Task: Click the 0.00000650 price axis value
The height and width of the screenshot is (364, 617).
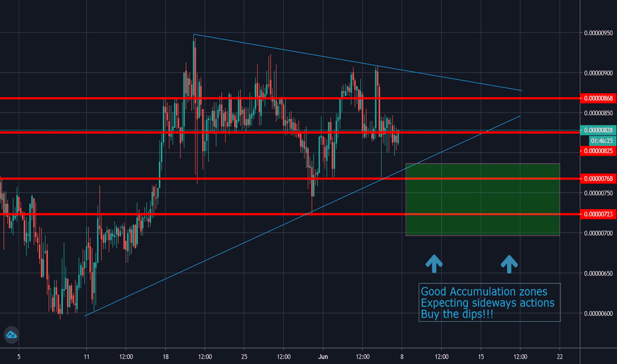Action: (x=598, y=273)
